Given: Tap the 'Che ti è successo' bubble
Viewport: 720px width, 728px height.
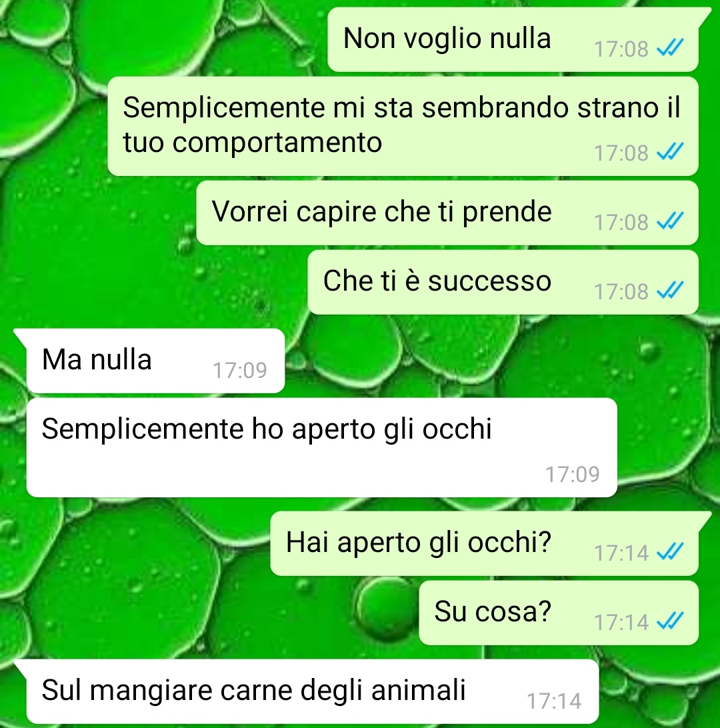Looking at the screenshot, I should [503, 282].
